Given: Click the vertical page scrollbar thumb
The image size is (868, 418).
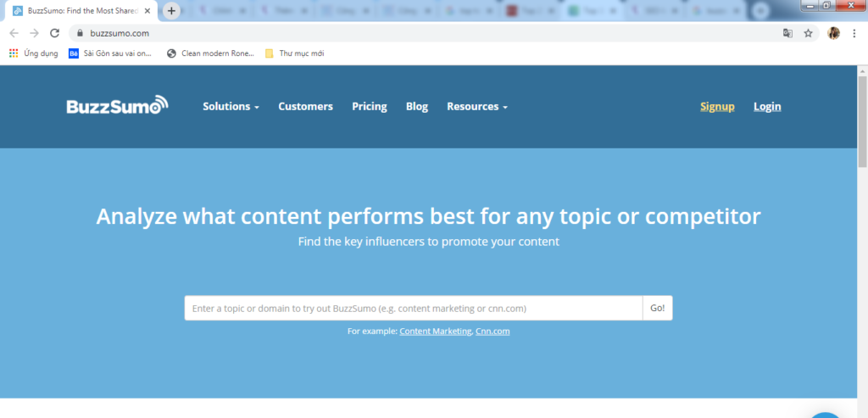Looking at the screenshot, I should [862, 120].
